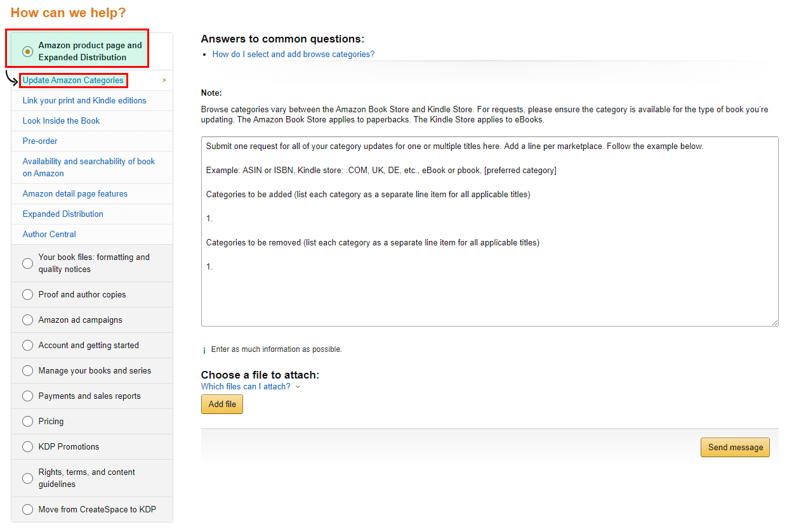This screenshot has height=532, width=787.
Task: Select KDP Promotions radio option
Action: tap(28, 447)
